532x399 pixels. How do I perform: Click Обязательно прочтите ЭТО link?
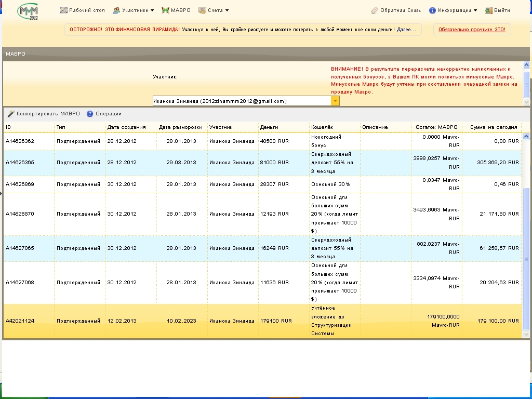click(x=472, y=30)
